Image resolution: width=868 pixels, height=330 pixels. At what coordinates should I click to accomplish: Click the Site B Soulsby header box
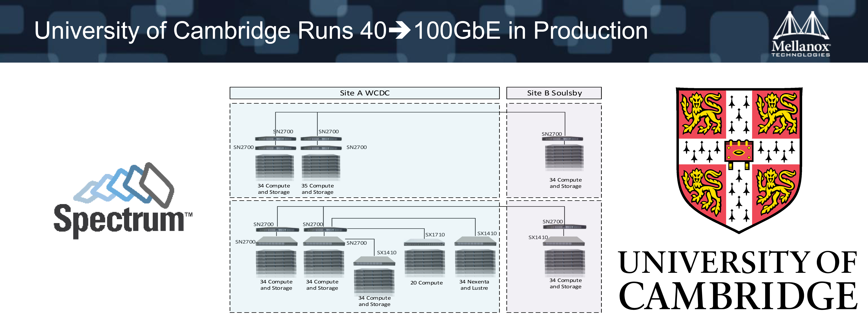554,93
